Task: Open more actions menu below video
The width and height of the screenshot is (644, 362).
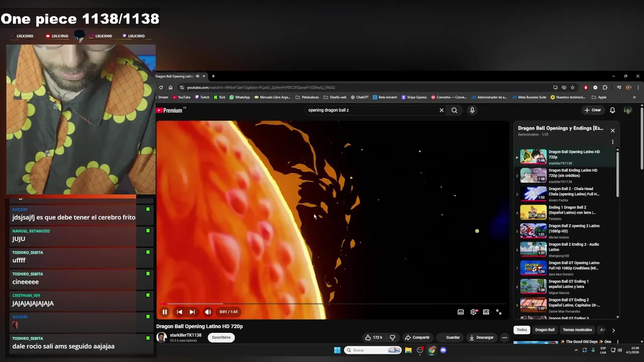Action: click(504, 337)
